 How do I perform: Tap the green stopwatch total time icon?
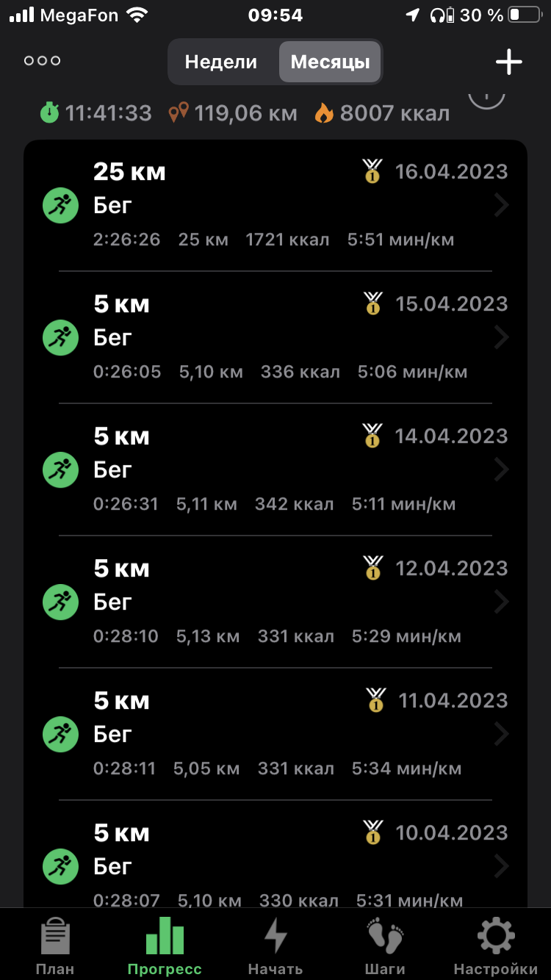pos(49,113)
